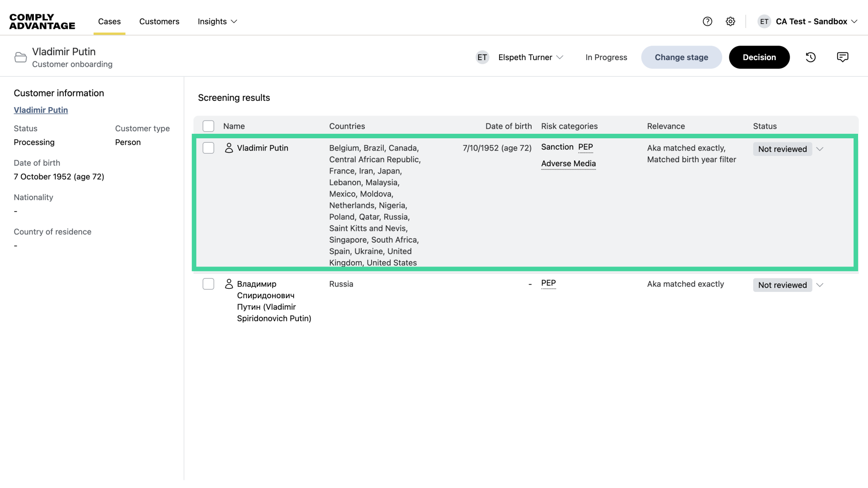Click the person icon next to Владимир Спиридонович result
This screenshot has height=488, width=868.
[229, 284]
